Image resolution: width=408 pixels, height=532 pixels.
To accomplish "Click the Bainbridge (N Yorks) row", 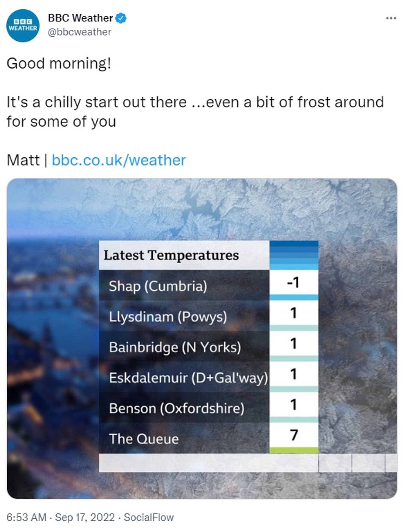I will [x=175, y=347].
